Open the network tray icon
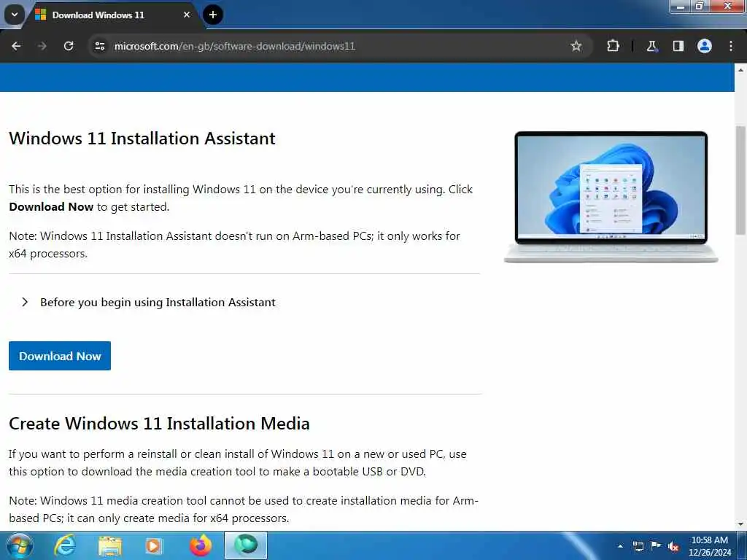747x560 pixels. pos(638,546)
